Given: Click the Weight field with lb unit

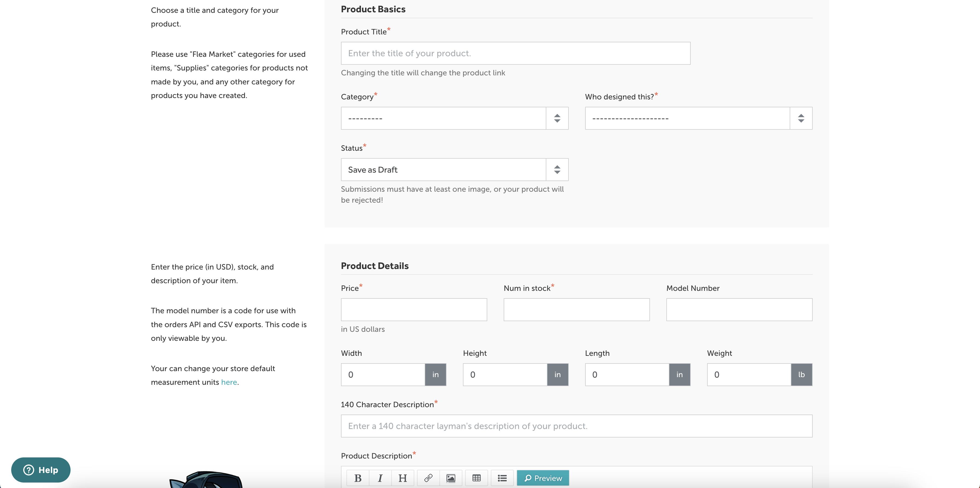Looking at the screenshot, I should pos(749,374).
